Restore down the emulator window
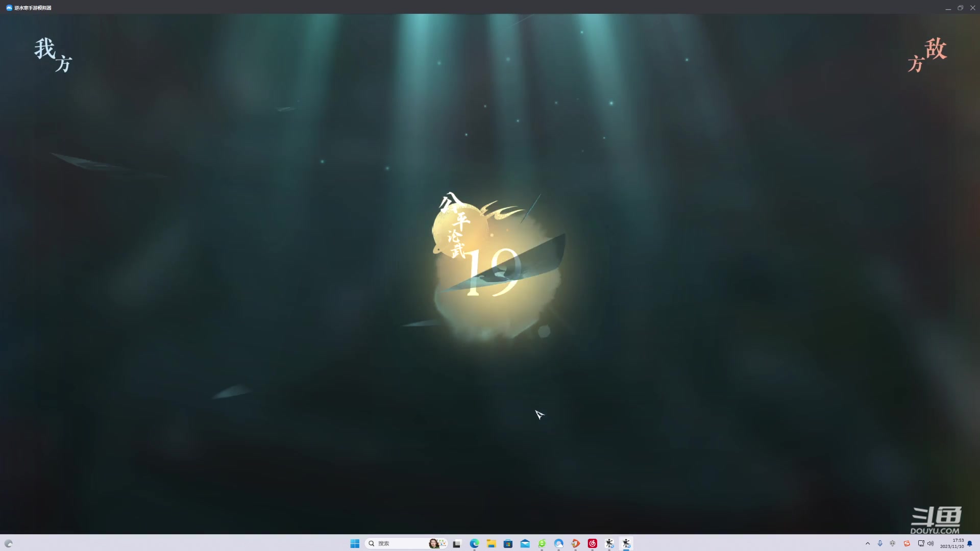980x551 pixels. (960, 8)
